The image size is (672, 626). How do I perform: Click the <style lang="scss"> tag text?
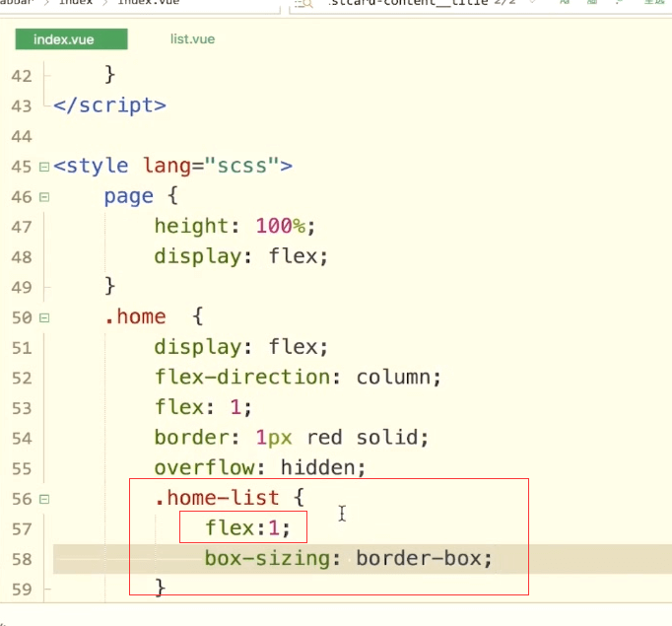coord(173,166)
